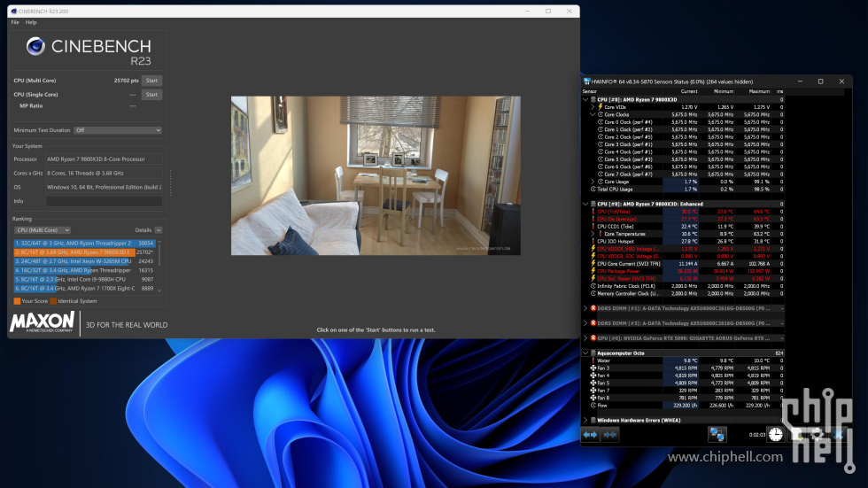The image size is (868, 488).
Task: Open the File menu in Cinebench
Action: click(15, 22)
